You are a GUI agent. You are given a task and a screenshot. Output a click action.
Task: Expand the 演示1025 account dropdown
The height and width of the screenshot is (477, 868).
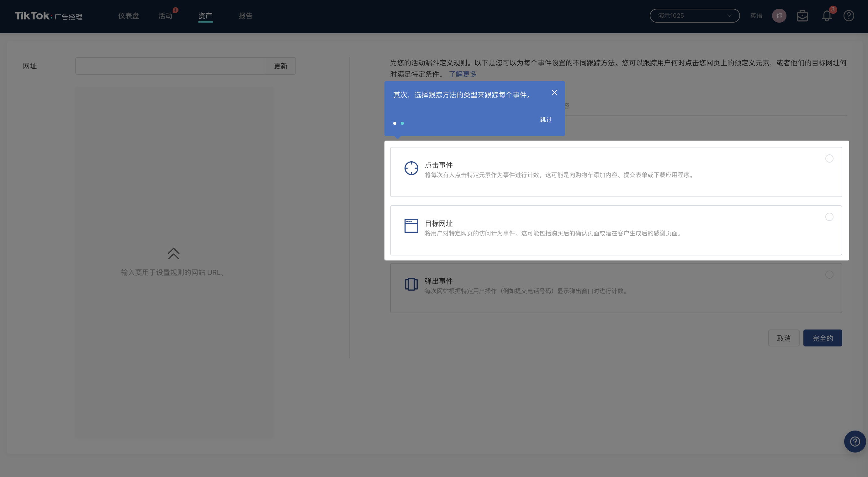[x=694, y=16]
